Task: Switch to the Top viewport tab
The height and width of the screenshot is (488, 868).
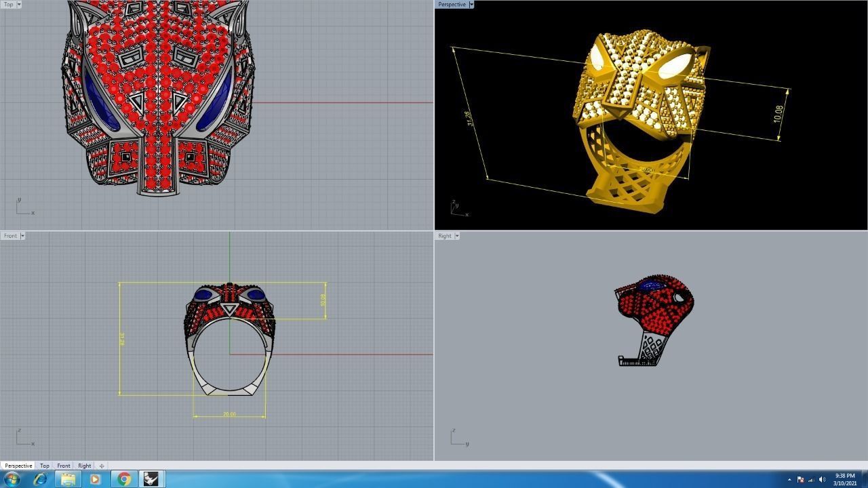Action: click(44, 466)
